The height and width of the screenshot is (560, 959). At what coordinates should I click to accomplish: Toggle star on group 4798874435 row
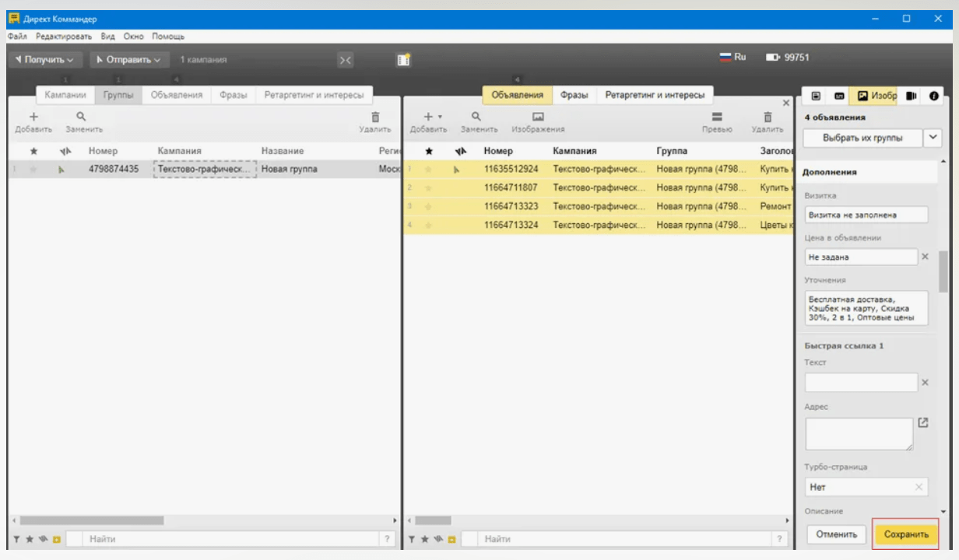[x=33, y=169]
